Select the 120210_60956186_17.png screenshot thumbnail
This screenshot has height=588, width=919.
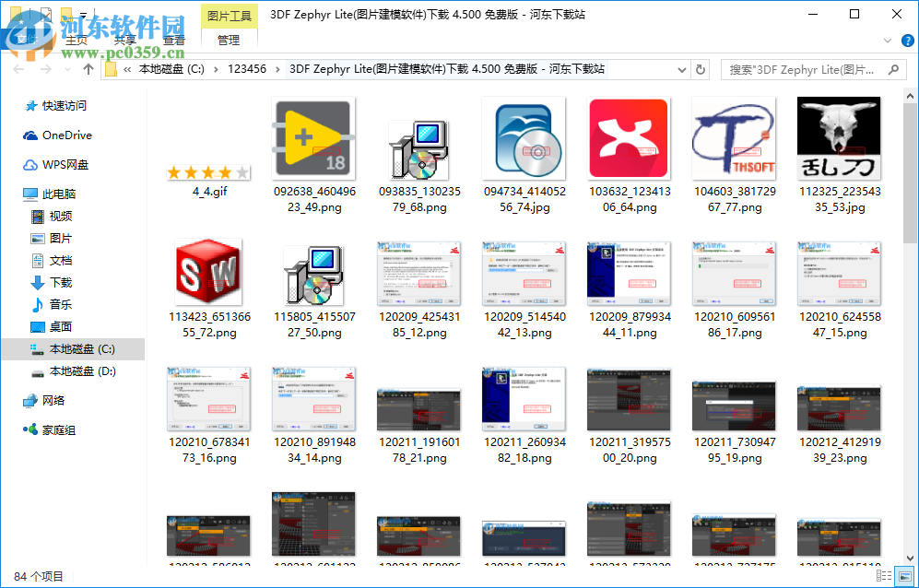(x=734, y=273)
